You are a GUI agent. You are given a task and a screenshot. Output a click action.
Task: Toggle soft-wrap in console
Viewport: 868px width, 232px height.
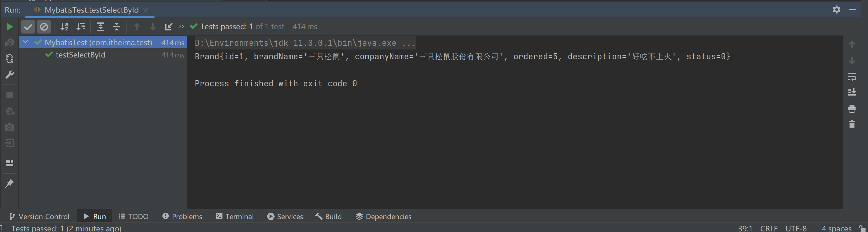coord(852,77)
